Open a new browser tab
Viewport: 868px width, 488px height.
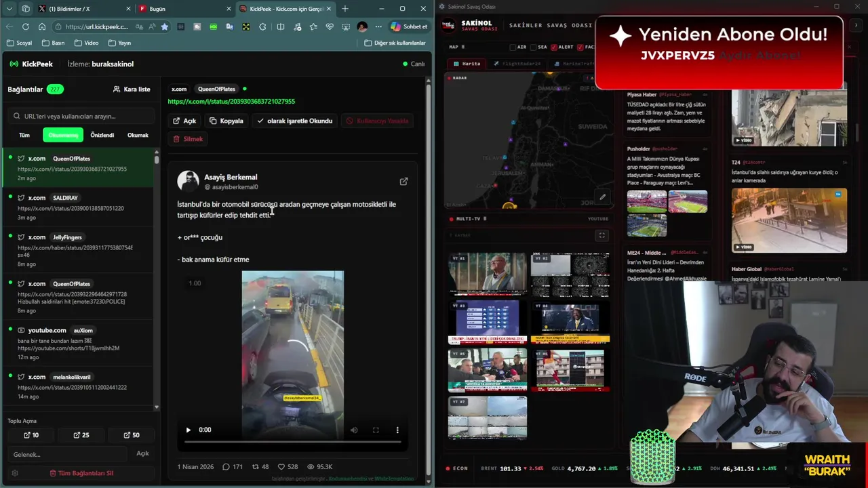click(x=345, y=9)
